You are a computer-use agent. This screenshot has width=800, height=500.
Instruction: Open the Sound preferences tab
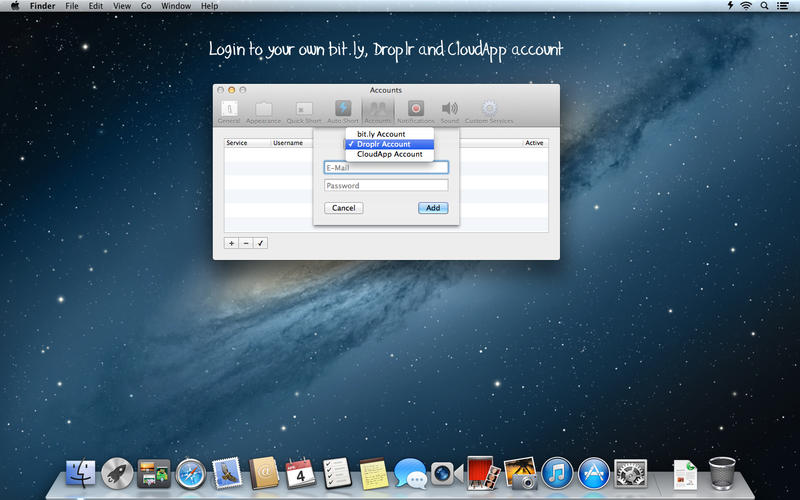449,112
